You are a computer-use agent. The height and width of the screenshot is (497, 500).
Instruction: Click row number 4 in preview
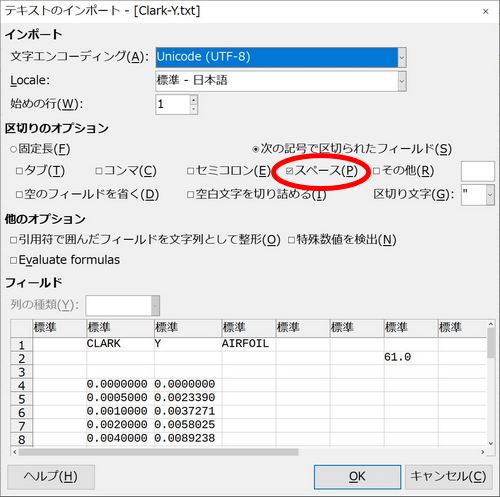tap(22, 386)
